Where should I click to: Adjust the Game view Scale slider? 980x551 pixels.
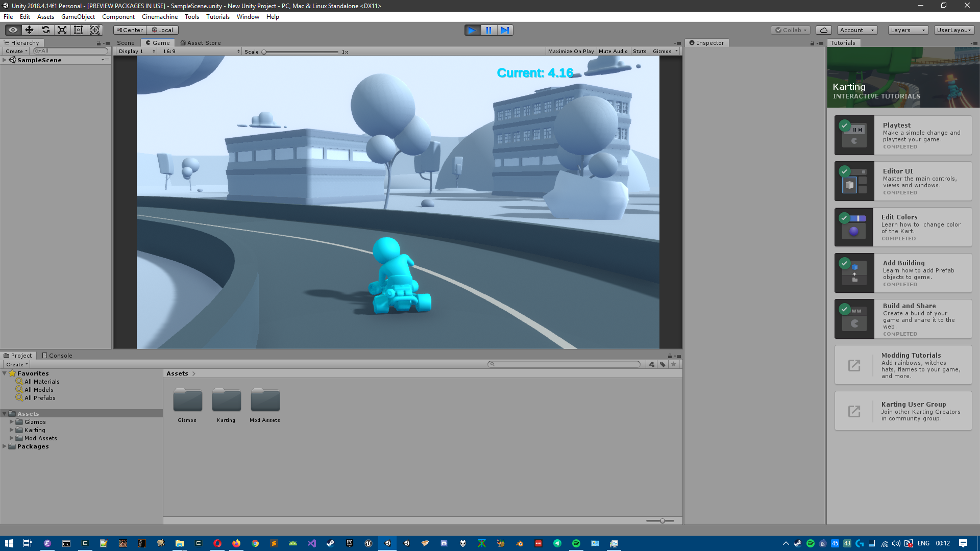pos(300,52)
